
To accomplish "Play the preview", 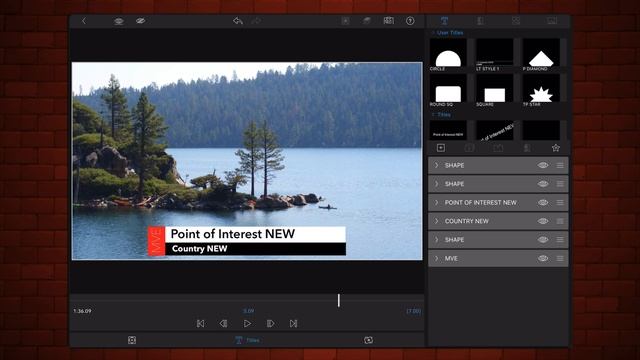I will pos(247,324).
